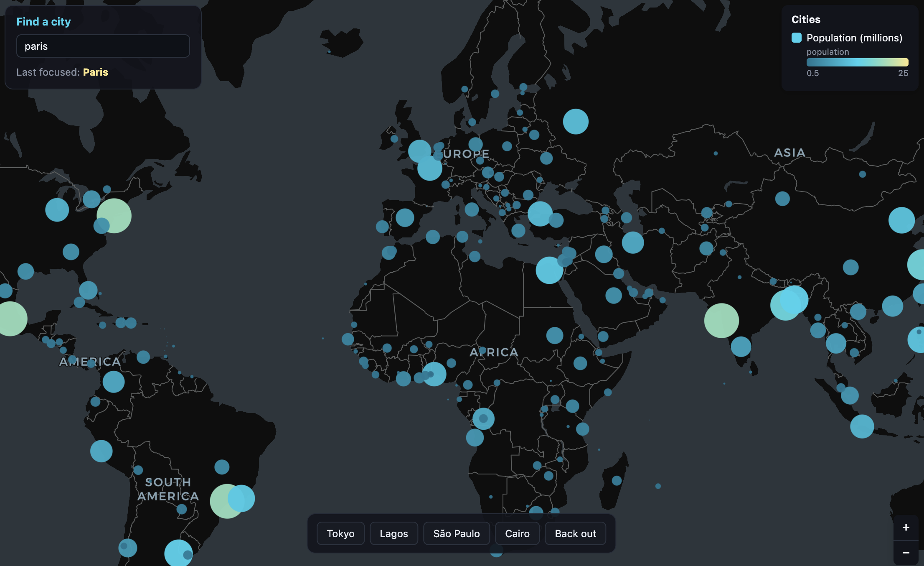Select the Chicago bubble near the Great Lakes
This screenshot has height=566, width=924.
[57, 210]
